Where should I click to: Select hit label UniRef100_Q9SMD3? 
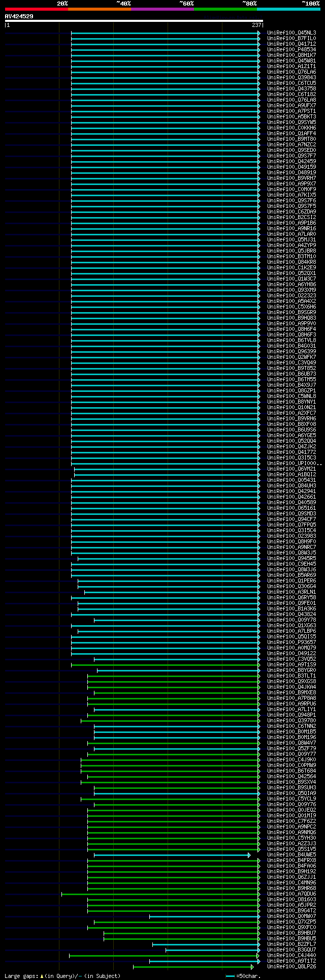tap(291, 514)
